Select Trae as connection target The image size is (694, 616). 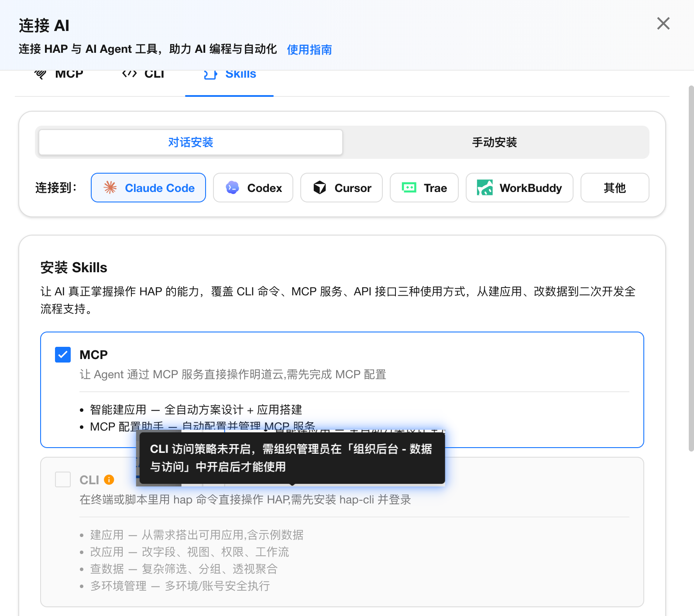[424, 188]
